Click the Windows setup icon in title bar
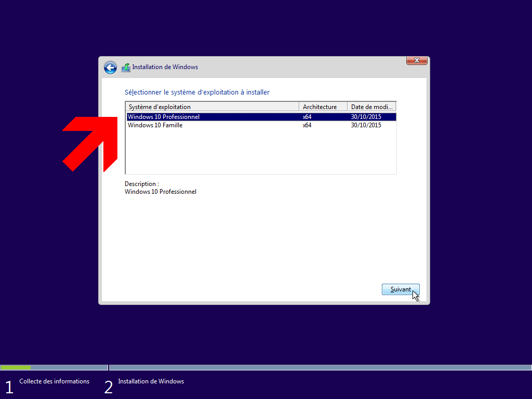The image size is (532, 399). coord(126,68)
